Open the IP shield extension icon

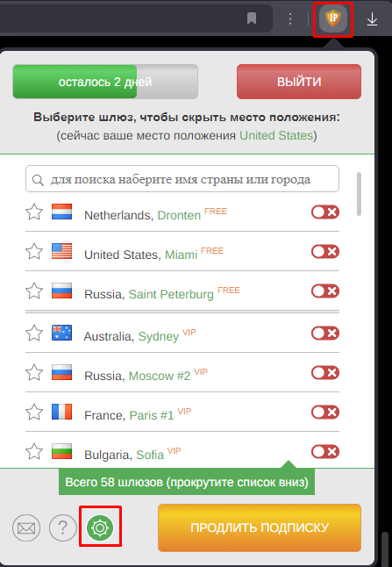coord(332,18)
